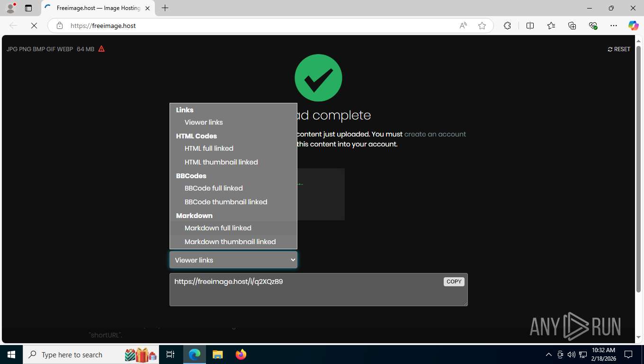Open Read aloud icon
Image resolution: width=644 pixels, height=364 pixels.
[463, 26]
